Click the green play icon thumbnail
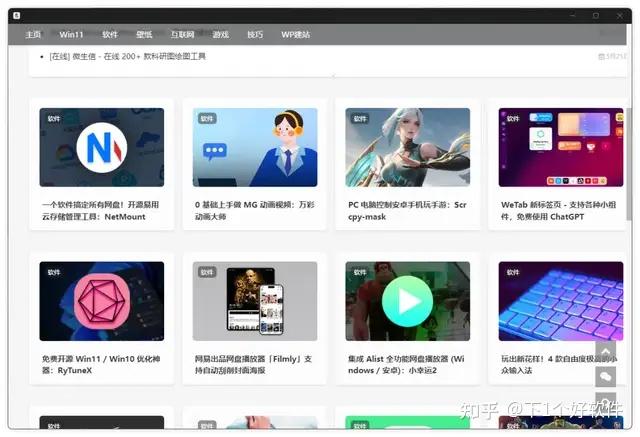 (x=407, y=301)
